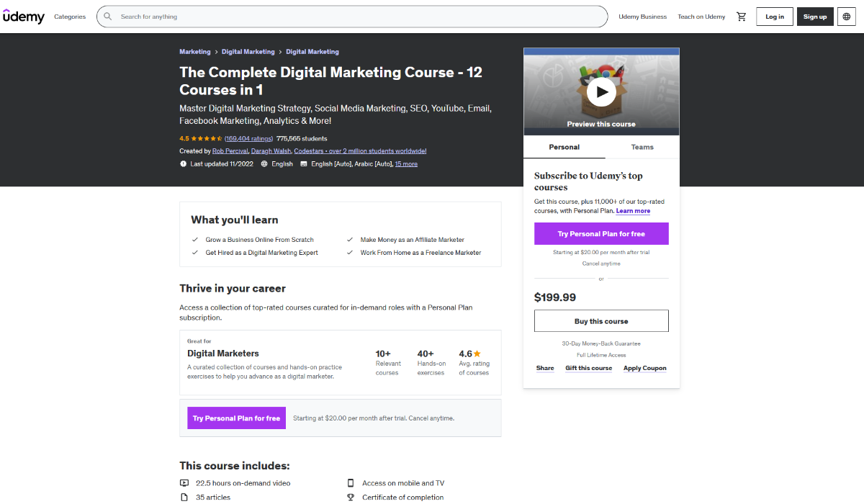
Task: Open instructor Daragh Walsh's profile
Action: [271, 151]
